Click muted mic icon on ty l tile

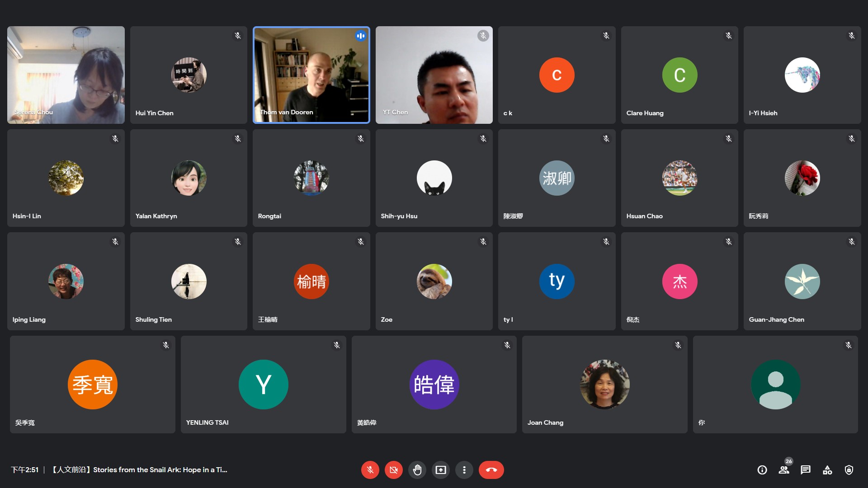[606, 242]
